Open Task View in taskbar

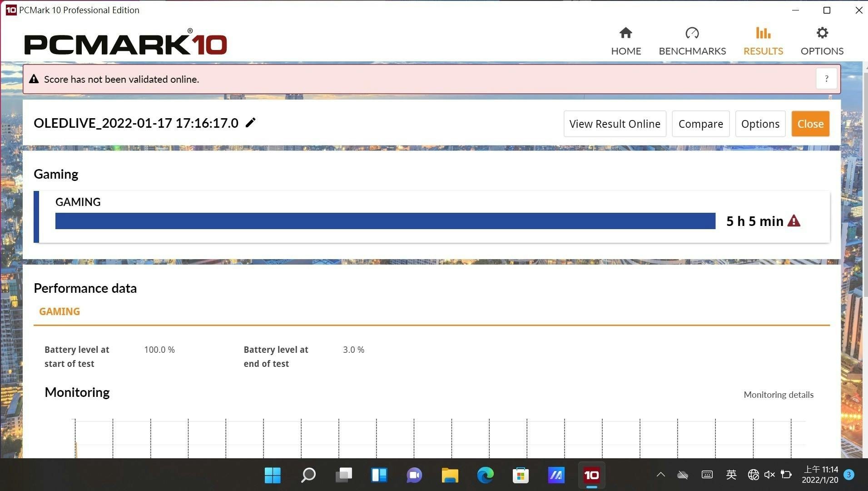tap(343, 475)
